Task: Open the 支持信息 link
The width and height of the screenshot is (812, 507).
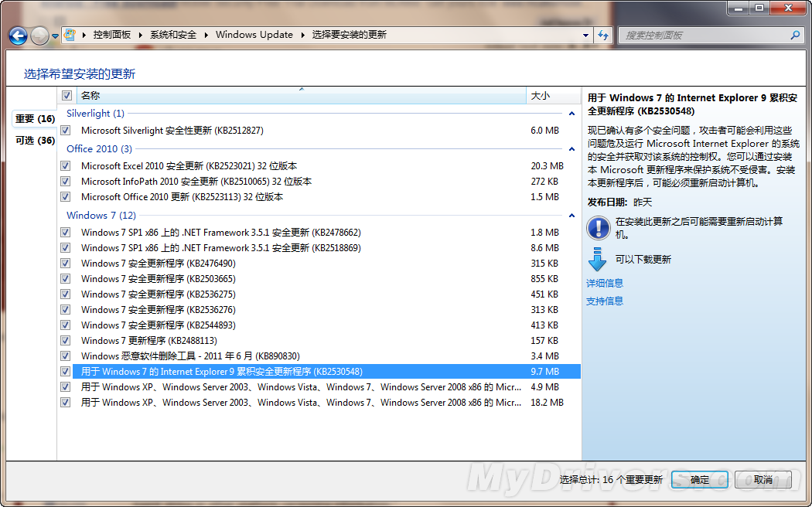Action: (604, 301)
